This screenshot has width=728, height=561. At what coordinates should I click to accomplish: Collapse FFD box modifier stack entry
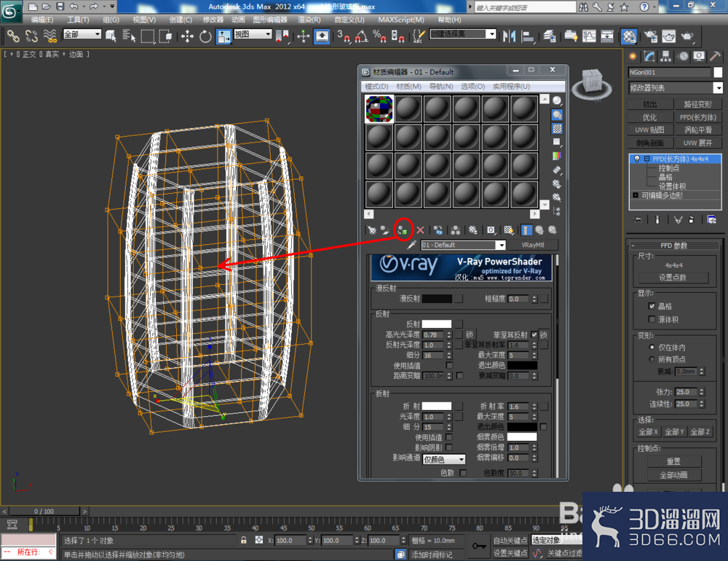point(646,159)
